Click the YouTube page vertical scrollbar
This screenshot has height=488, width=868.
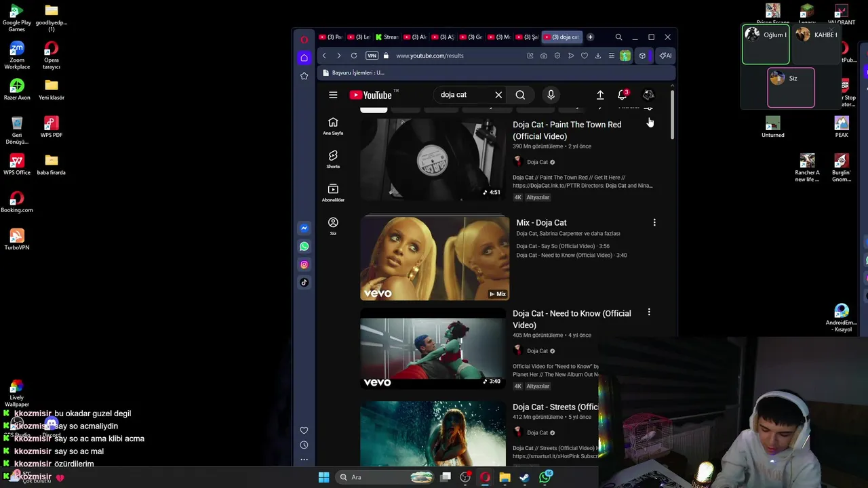coord(672,114)
